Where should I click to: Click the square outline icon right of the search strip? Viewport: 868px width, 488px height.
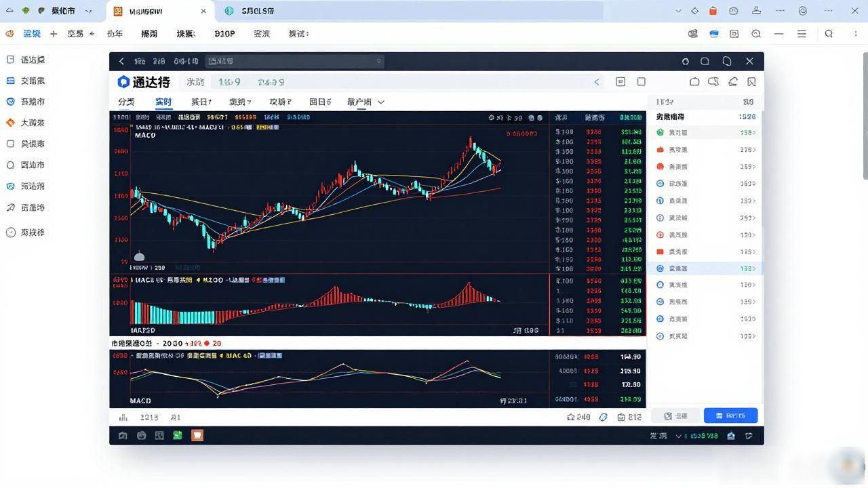[x=642, y=82]
